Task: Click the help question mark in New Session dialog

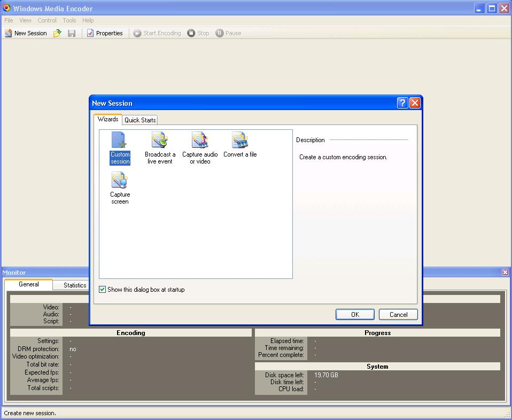Action: point(402,103)
